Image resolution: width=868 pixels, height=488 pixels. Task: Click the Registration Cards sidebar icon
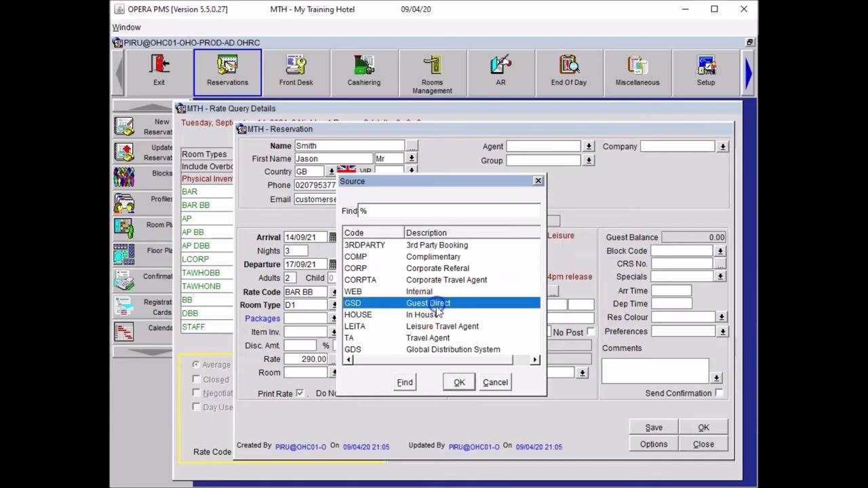click(x=124, y=307)
